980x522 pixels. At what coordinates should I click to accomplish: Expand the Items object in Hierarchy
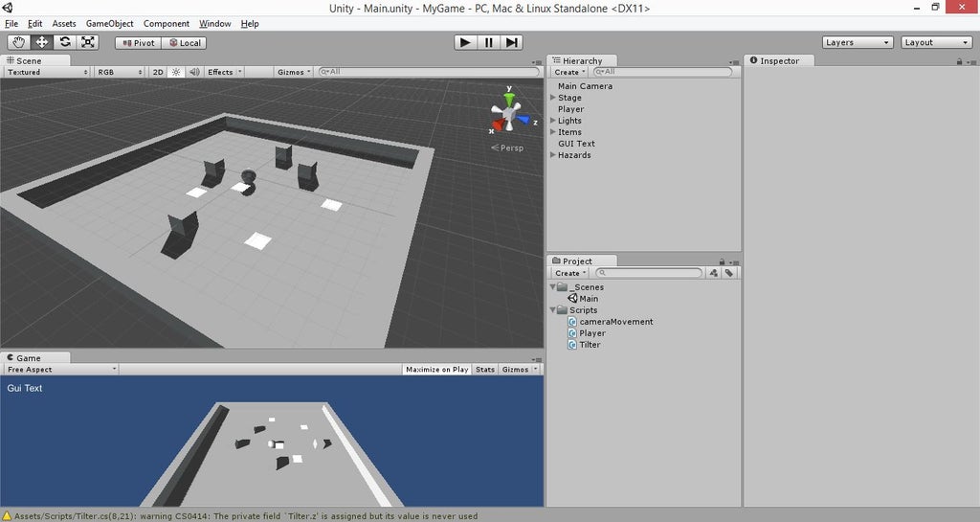tap(553, 132)
